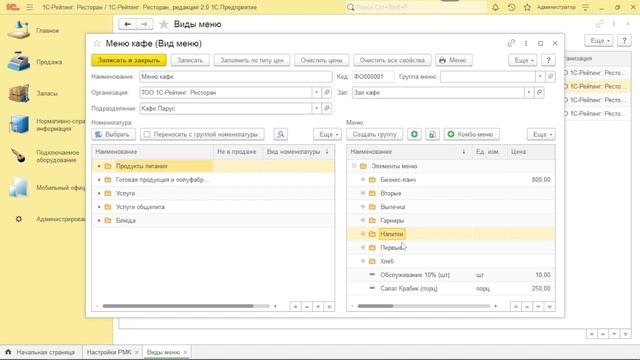
Task: Expand Блюда folder in Номенклатура
Action: 99,220
